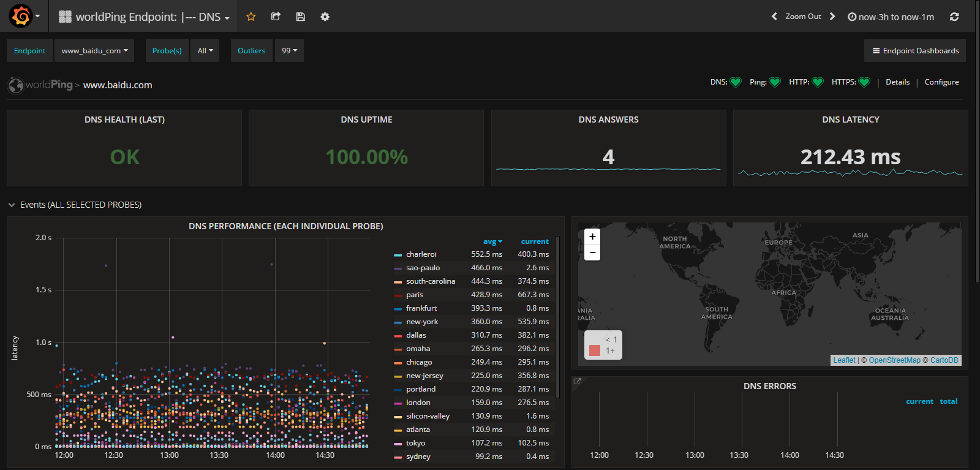Click the 212.43 ms latency value
The width and height of the screenshot is (980, 470).
[x=850, y=157]
